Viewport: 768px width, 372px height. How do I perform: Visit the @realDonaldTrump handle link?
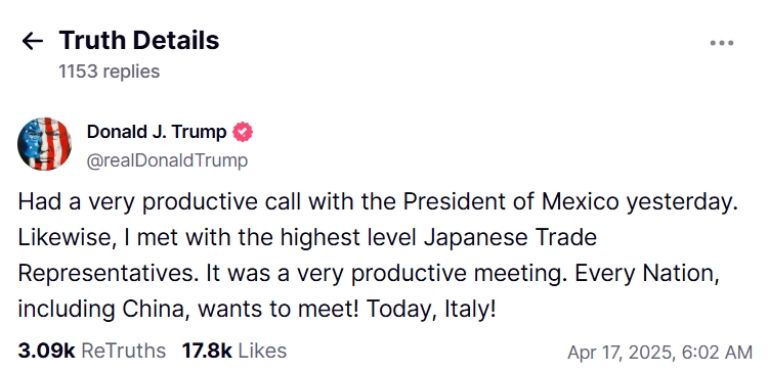167,161
